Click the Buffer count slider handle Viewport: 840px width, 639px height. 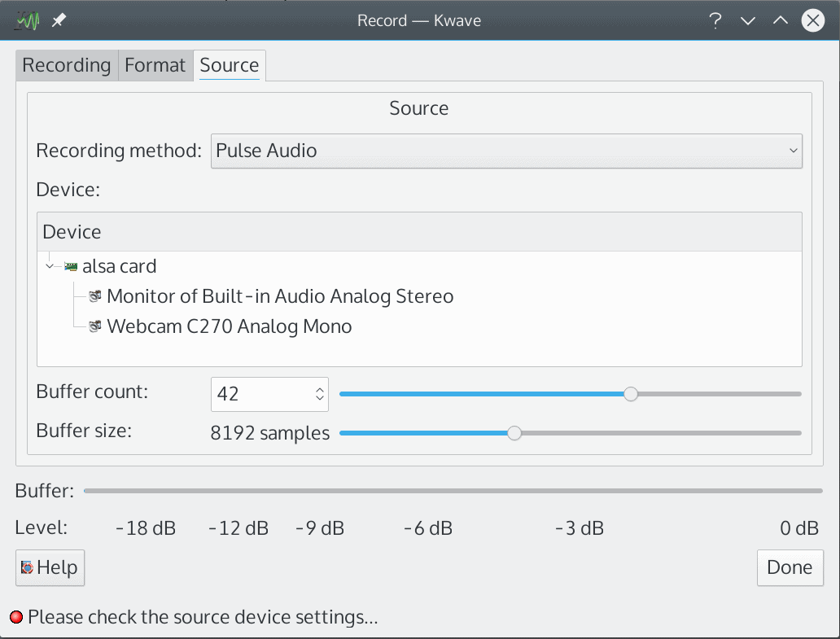(631, 394)
